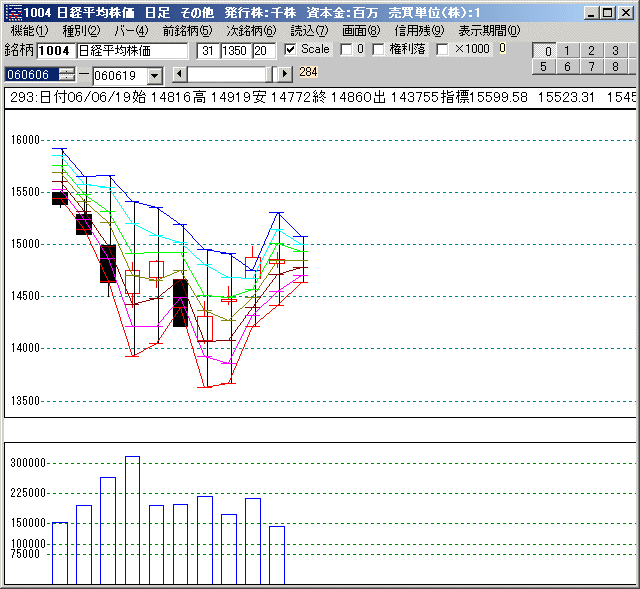The width and height of the screenshot is (640, 589).
Task: Click the horizontal scrollbar thumb
Action: tap(269, 74)
